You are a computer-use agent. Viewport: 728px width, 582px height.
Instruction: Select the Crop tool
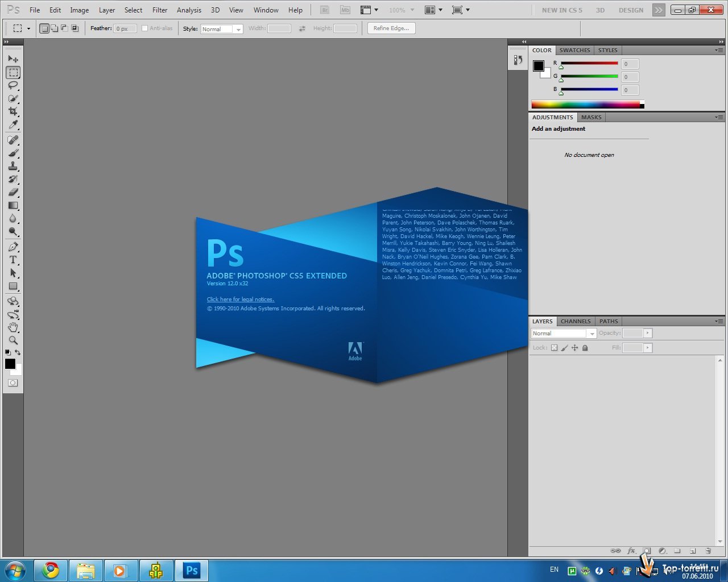pos(13,111)
